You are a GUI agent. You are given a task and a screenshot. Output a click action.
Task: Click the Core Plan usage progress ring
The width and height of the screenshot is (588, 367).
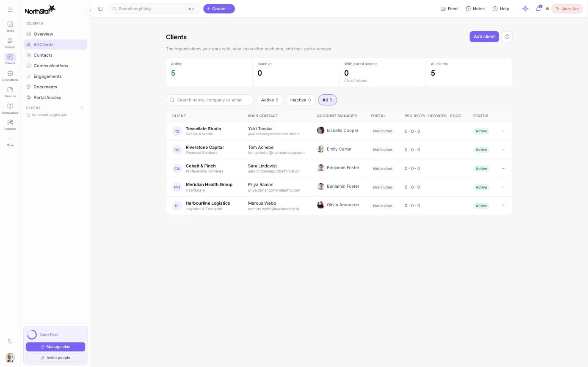32,335
